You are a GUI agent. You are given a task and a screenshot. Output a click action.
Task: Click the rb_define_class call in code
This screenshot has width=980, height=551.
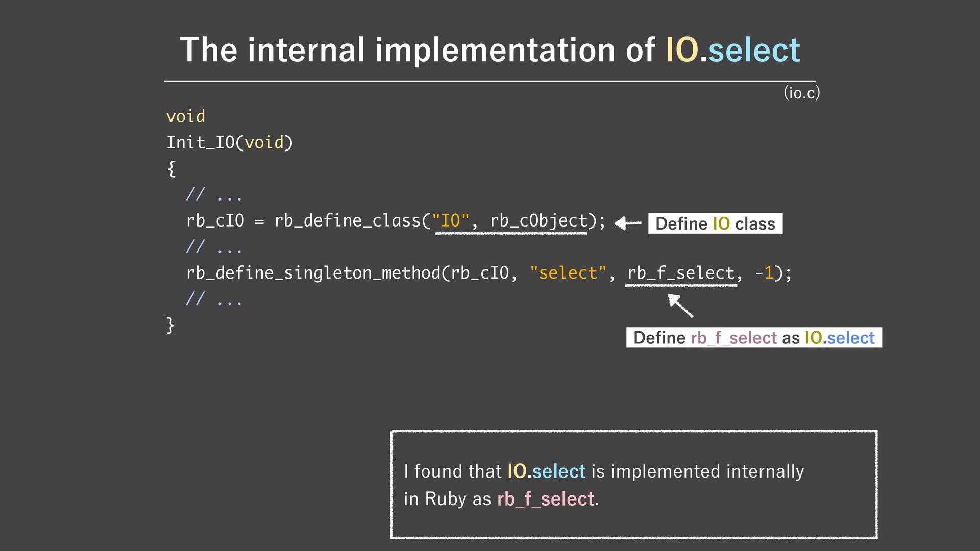[347, 221]
